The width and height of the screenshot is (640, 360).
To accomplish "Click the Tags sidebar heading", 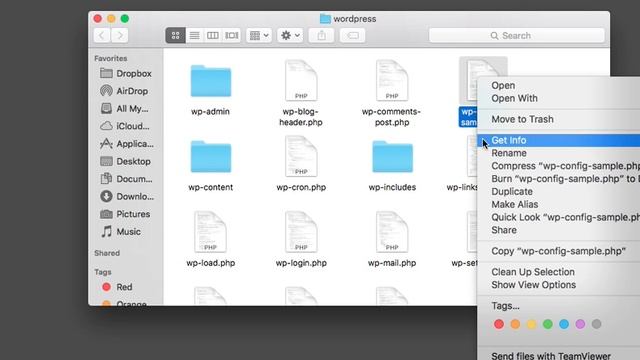I will (103, 272).
